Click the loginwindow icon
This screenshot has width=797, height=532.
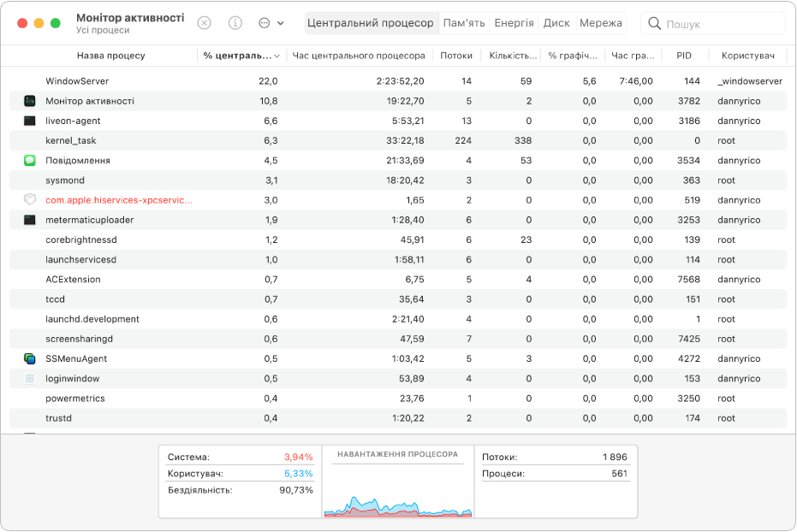30,378
